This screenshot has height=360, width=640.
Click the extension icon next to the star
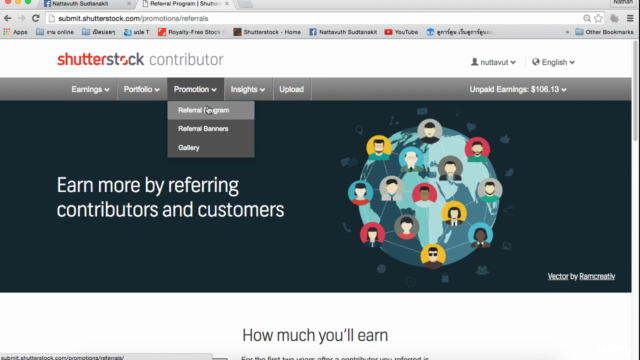tap(614, 18)
